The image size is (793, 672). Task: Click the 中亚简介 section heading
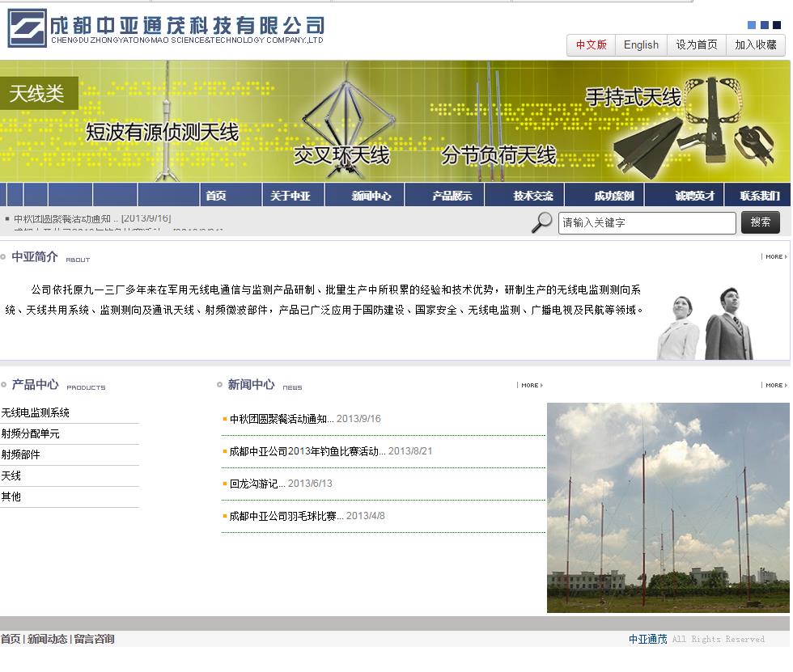point(35,256)
